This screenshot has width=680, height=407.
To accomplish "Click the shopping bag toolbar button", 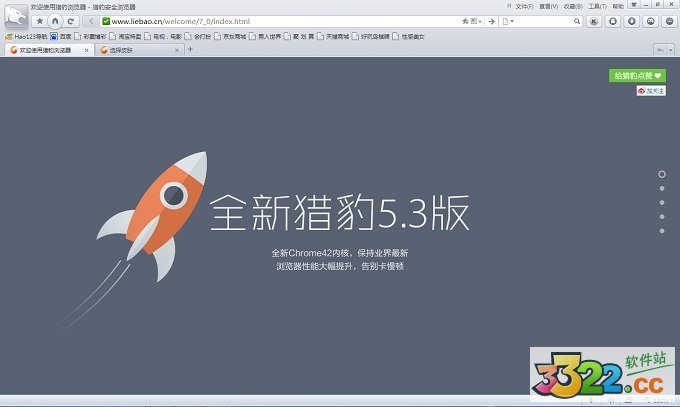I will pyautogui.click(x=613, y=21).
